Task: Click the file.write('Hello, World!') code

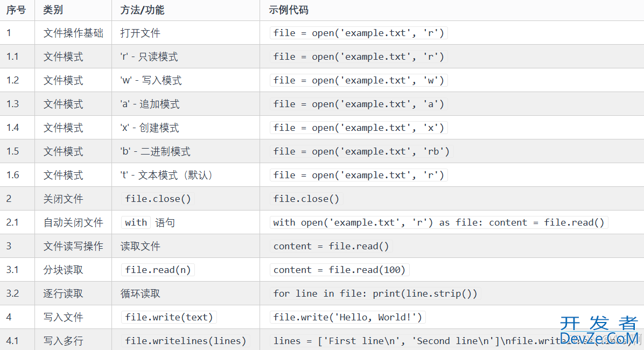Action: pos(347,317)
